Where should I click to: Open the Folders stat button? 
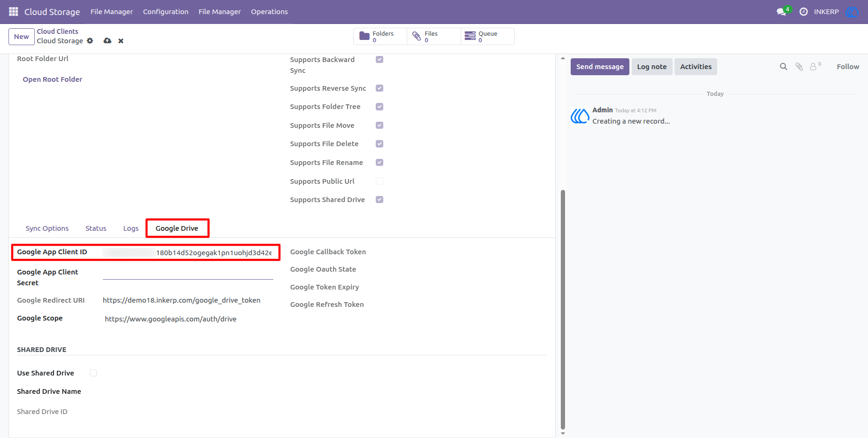(x=380, y=36)
